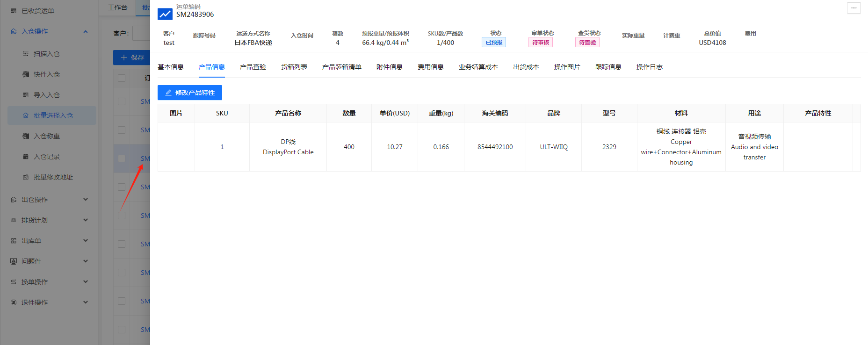Check the first row checkbox in list
The width and height of the screenshot is (868, 345).
[122, 101]
